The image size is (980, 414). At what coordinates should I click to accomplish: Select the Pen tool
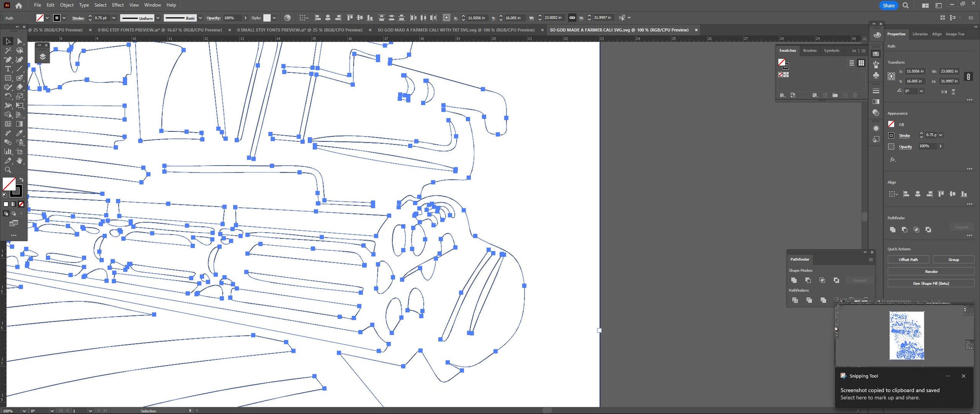(8, 60)
